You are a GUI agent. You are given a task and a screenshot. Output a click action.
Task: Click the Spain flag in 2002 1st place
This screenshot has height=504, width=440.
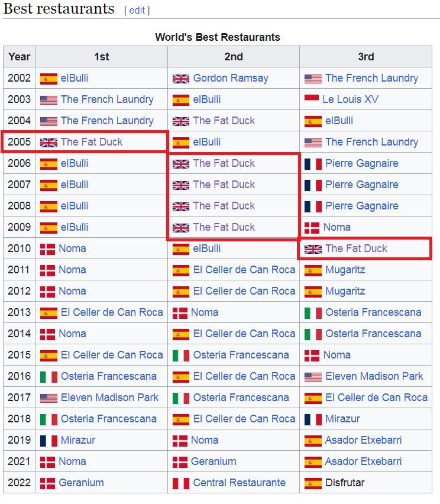[x=48, y=79]
